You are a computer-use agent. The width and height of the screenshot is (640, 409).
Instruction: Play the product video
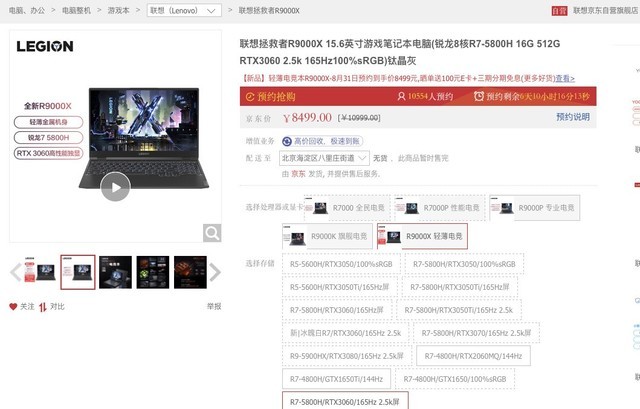116,187
